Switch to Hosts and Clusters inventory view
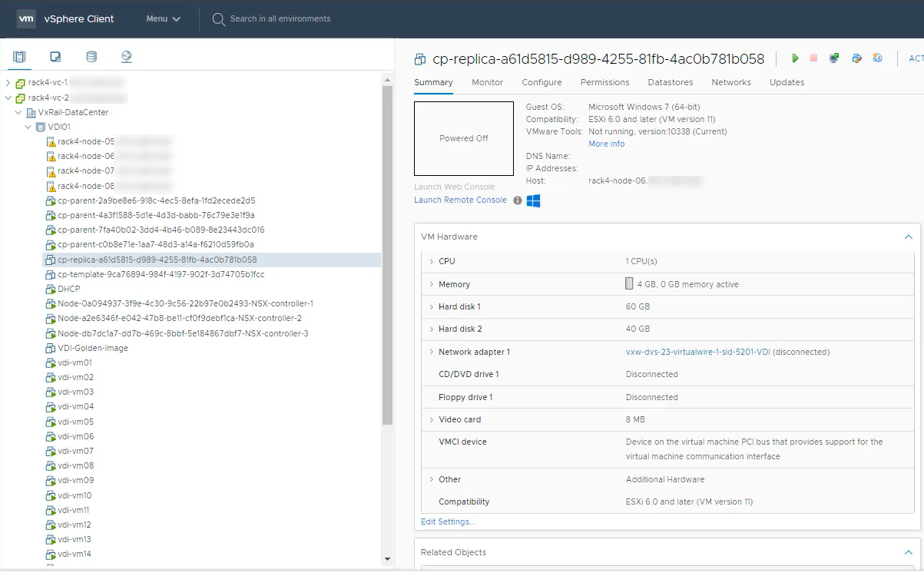Image resolution: width=924 pixels, height=576 pixels. 19,57
